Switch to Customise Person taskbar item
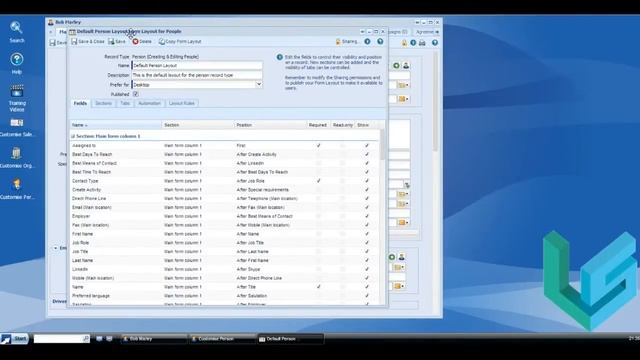 (x=222, y=339)
